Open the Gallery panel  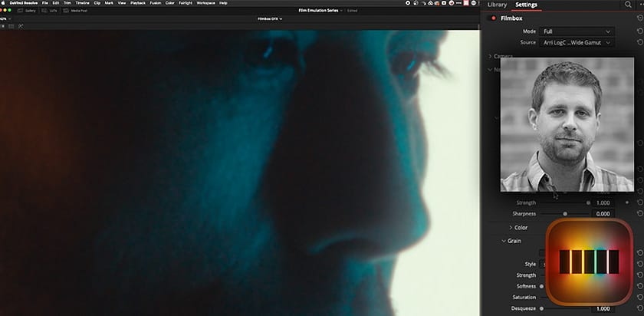point(27,11)
